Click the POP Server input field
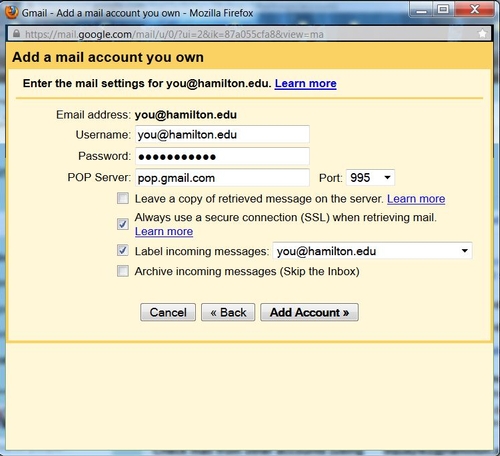 pyautogui.click(x=222, y=178)
